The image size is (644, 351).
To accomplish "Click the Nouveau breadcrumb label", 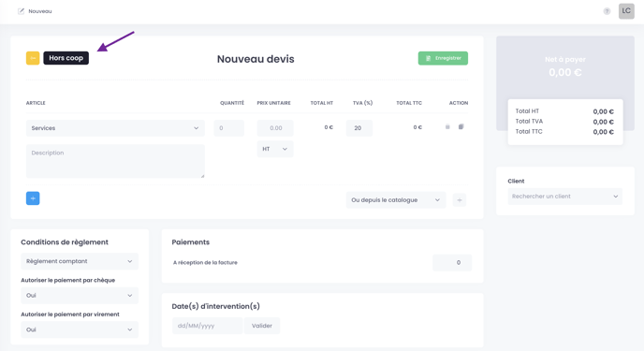I will [x=40, y=11].
